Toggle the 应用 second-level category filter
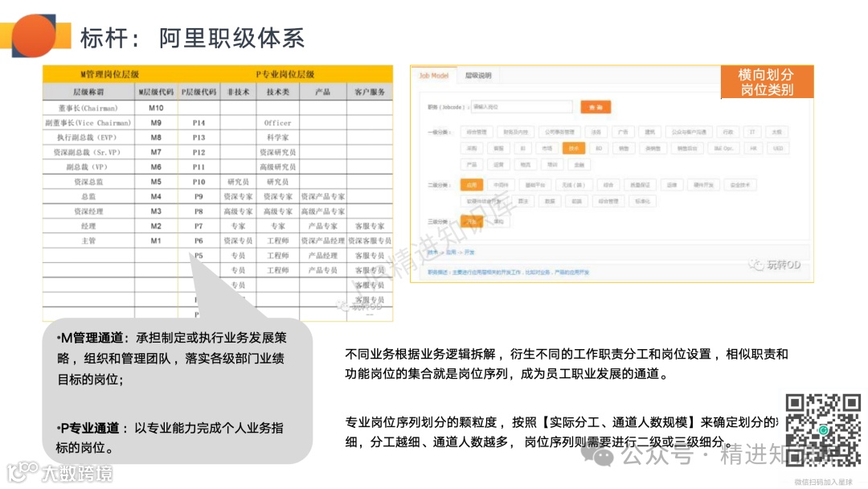The width and height of the screenshot is (868, 489). (x=473, y=183)
